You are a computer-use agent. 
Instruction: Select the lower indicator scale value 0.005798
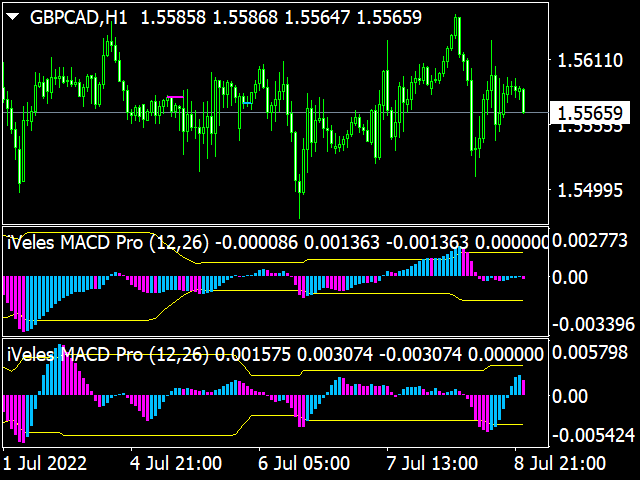590,352
